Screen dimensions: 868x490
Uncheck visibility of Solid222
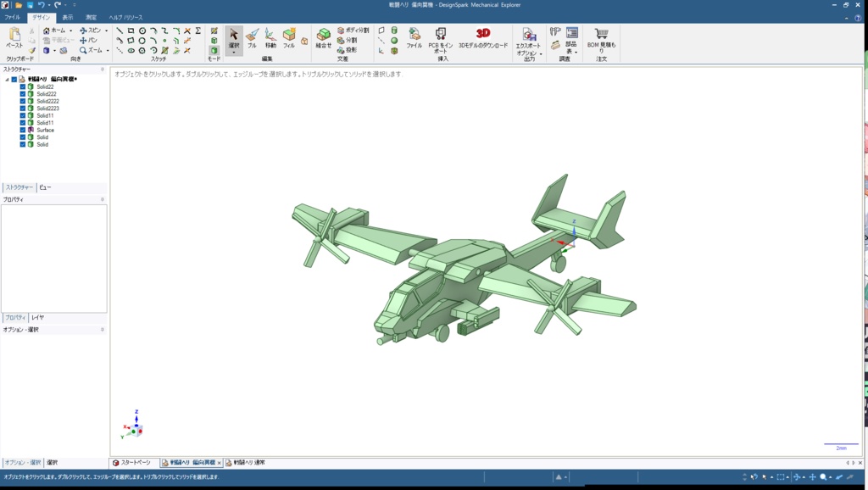(x=23, y=94)
